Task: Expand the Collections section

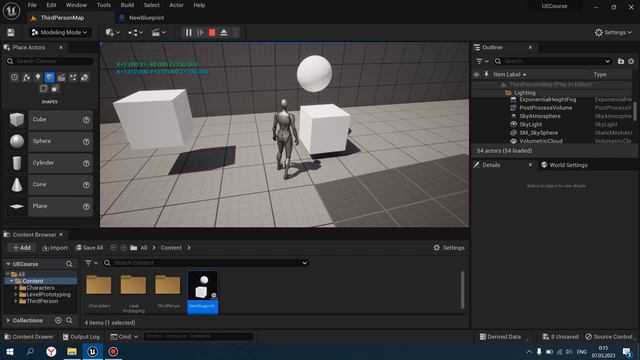Action: pos(8,320)
